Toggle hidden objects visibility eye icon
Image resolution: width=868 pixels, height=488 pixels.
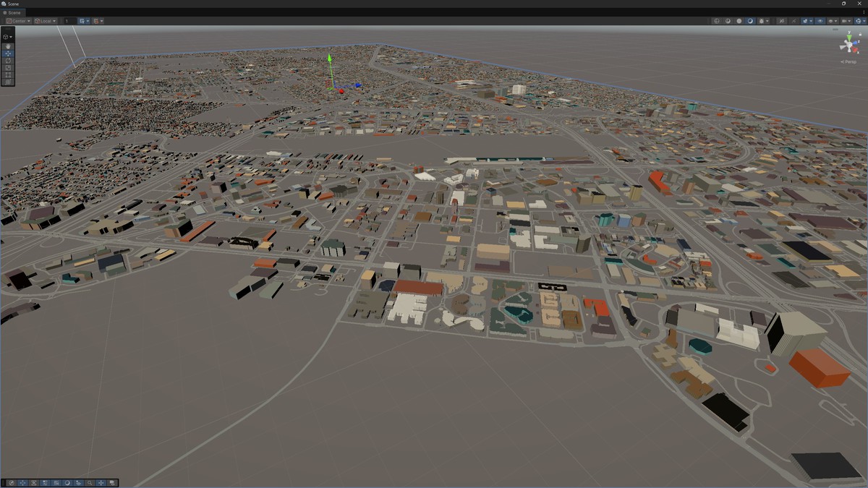pyautogui.click(x=820, y=21)
